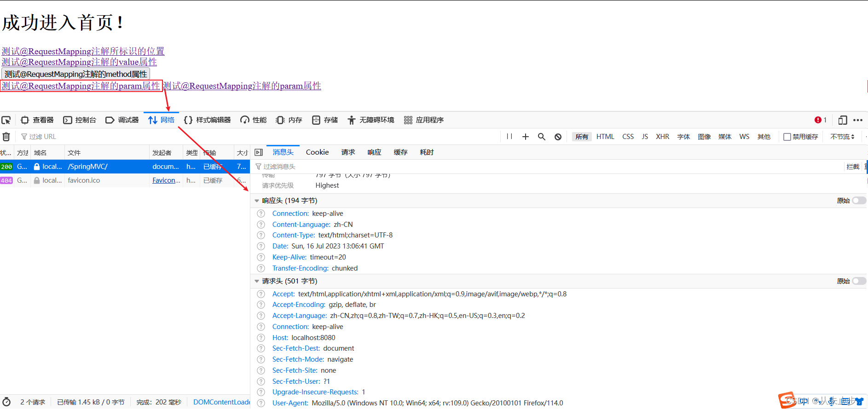Switch to the Cookie tab
Viewport: 868px width, 410px height.
click(x=317, y=152)
